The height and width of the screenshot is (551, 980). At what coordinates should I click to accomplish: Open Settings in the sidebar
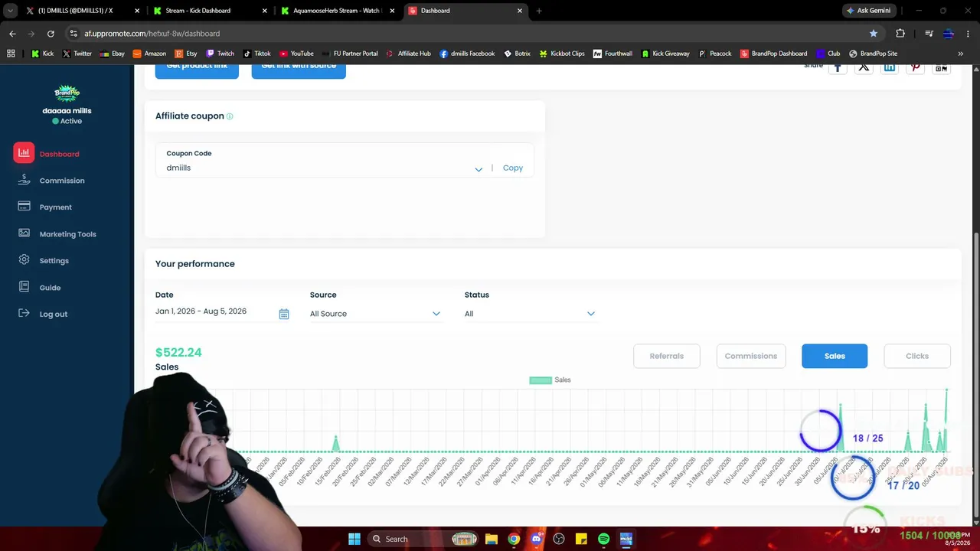(44, 260)
